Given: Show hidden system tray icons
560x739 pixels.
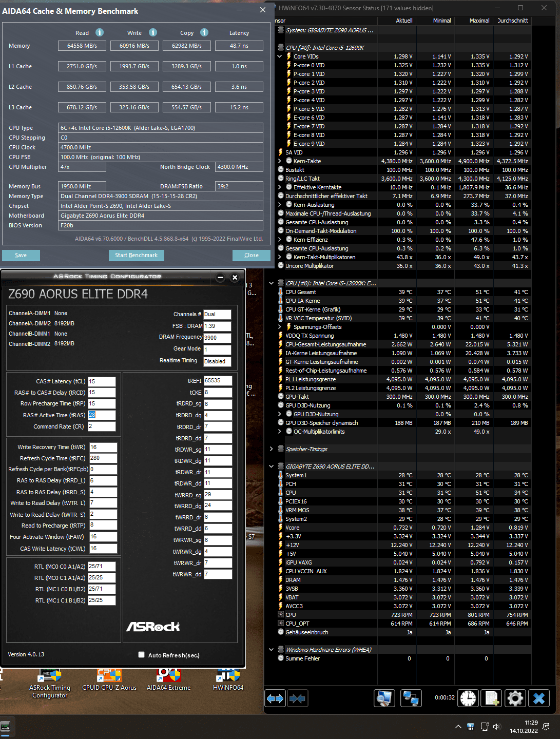Looking at the screenshot, I should (458, 727).
